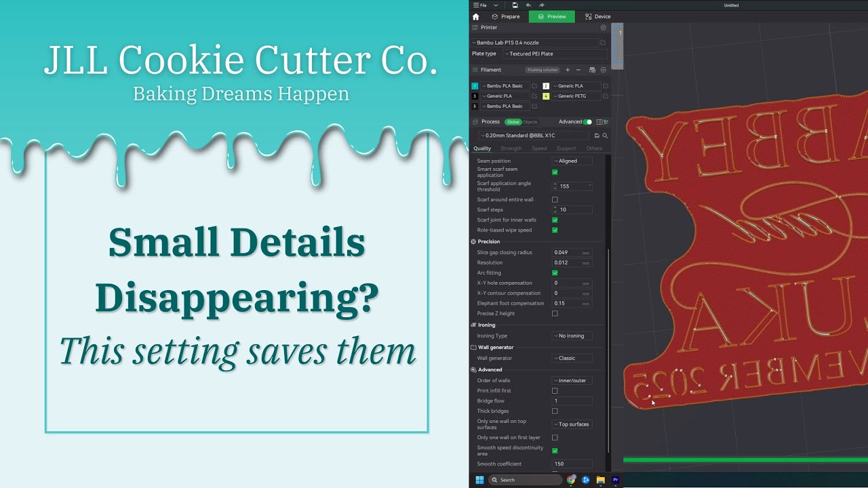868x488 pixels.
Task: Click the Elephant foot compensation field
Action: pyautogui.click(x=572, y=304)
